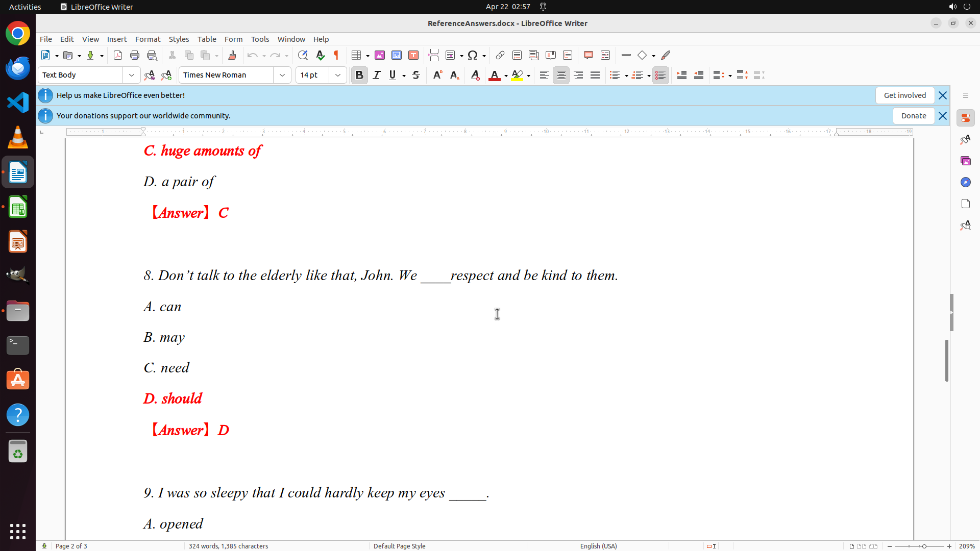Open the paragraph style dropdown
The image size is (980, 551).
point(132,75)
